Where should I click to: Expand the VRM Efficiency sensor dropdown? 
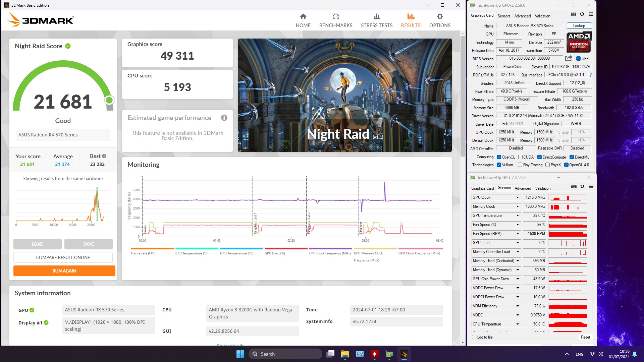518,306
